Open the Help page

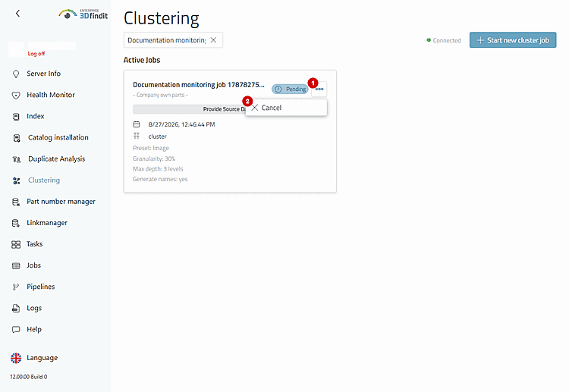click(x=34, y=329)
